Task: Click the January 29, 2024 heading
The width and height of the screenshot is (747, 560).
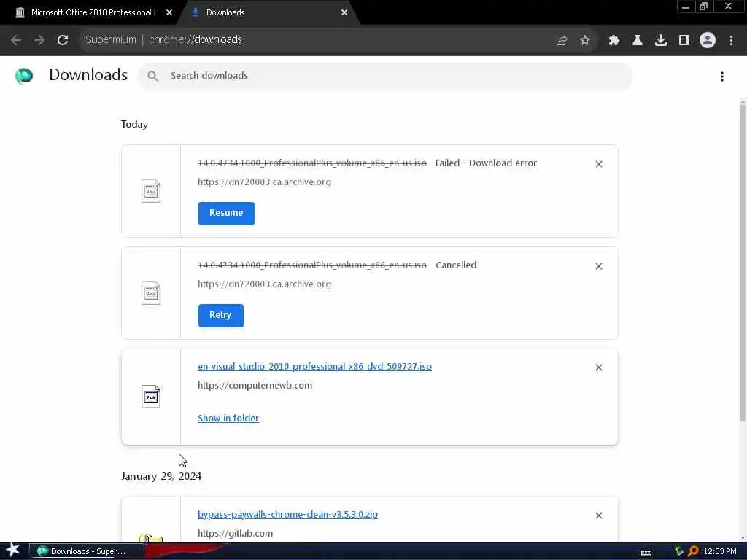Action: point(161,477)
